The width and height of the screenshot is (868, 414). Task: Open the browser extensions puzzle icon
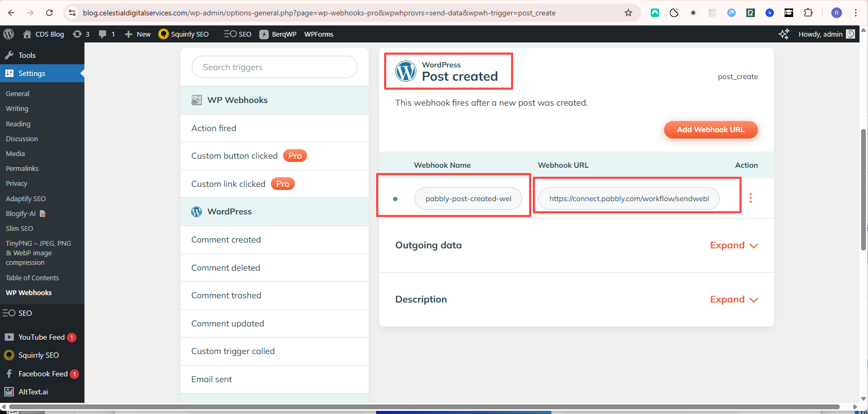coord(808,13)
